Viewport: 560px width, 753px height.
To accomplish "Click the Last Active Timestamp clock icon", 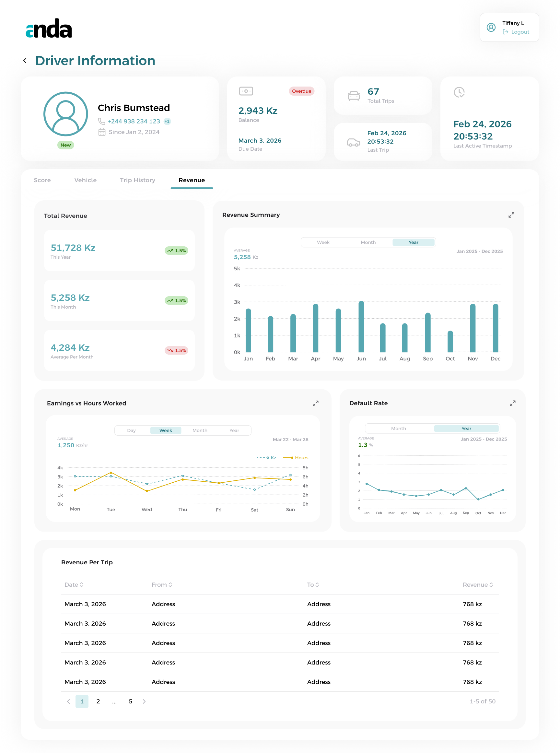I will click(x=459, y=92).
